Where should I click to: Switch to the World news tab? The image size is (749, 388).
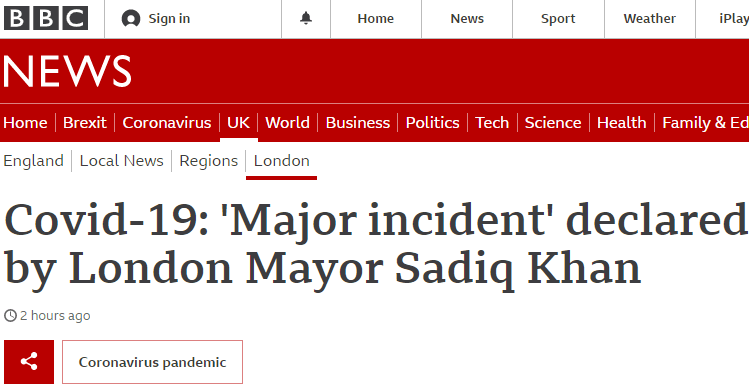(x=287, y=123)
